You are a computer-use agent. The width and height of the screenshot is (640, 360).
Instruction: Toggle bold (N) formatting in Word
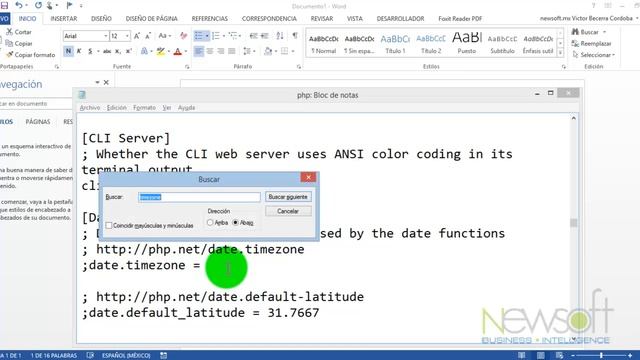click(x=68, y=51)
